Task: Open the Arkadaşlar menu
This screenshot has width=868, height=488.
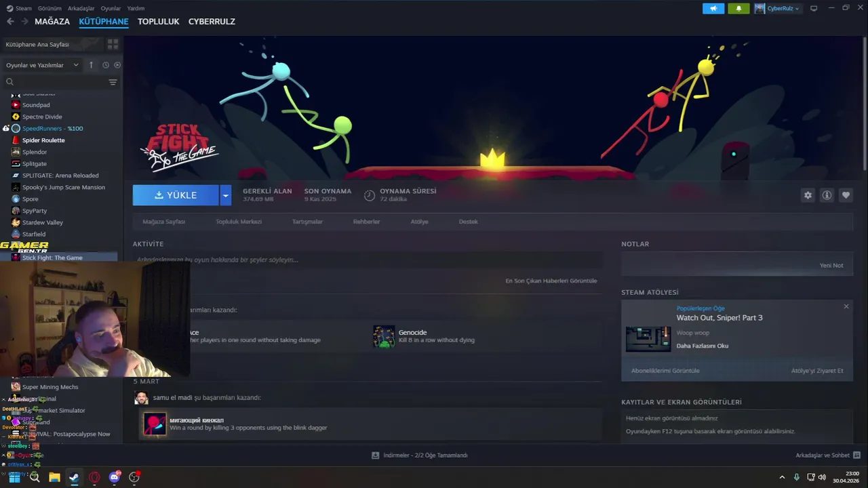Action: 81,8
